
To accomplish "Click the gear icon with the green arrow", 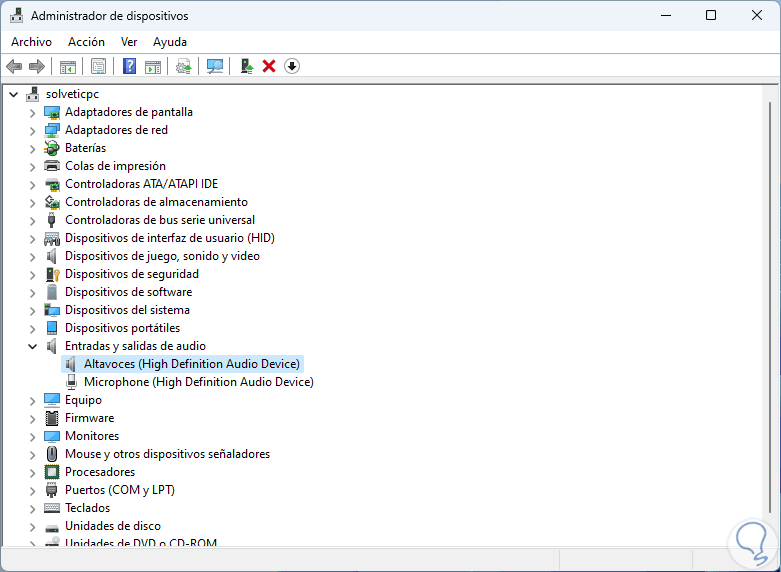I will click(184, 66).
